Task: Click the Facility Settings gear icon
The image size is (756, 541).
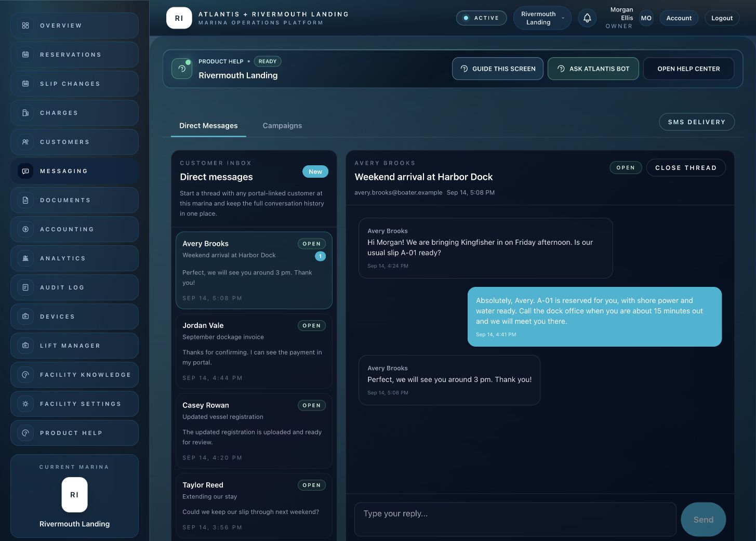Action: click(25, 404)
